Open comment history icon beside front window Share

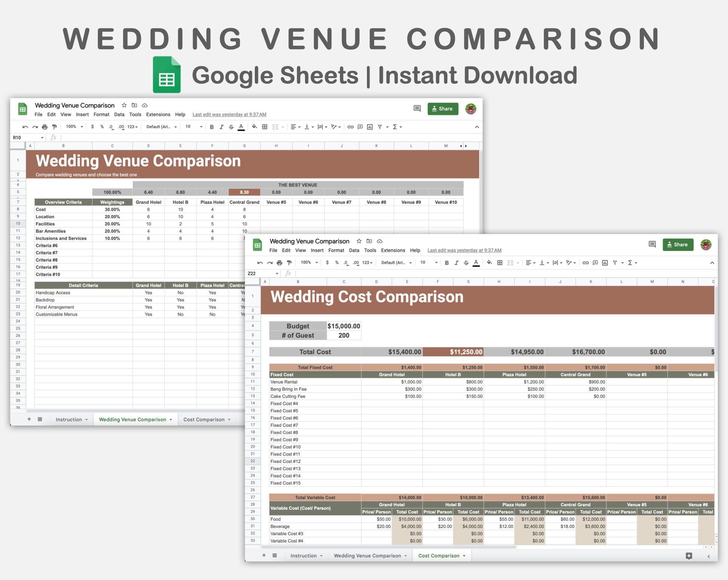tap(652, 245)
